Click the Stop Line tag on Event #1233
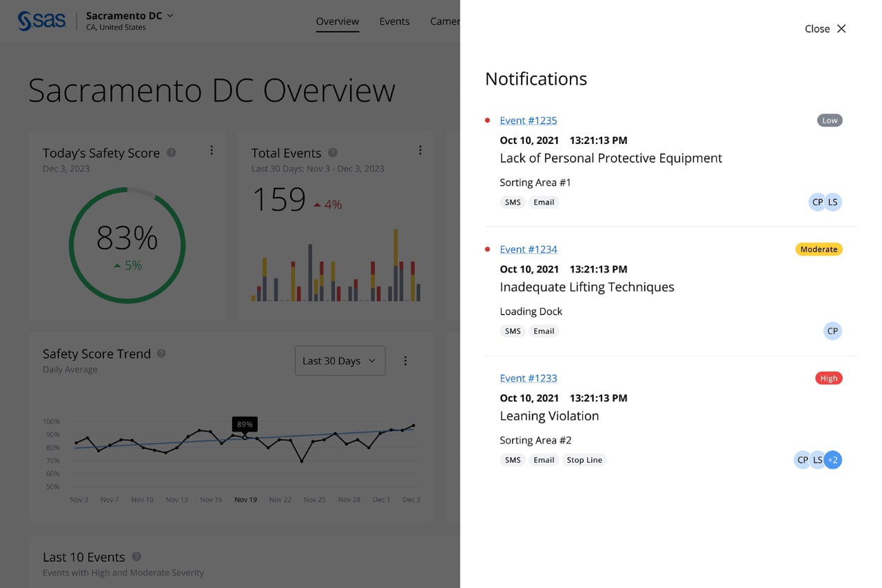 [x=584, y=460]
